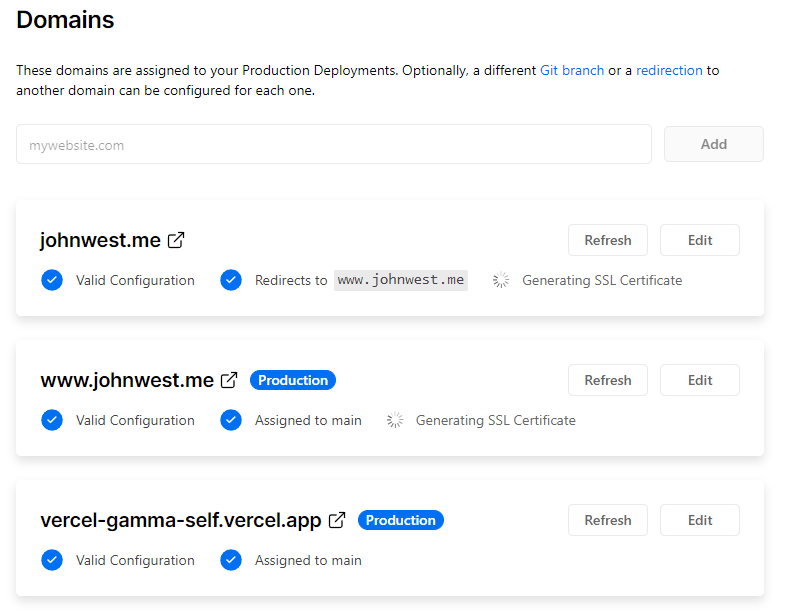Refresh the www.johnwest.me domain
Screen dimensions: 799x614
pyautogui.click(x=607, y=380)
